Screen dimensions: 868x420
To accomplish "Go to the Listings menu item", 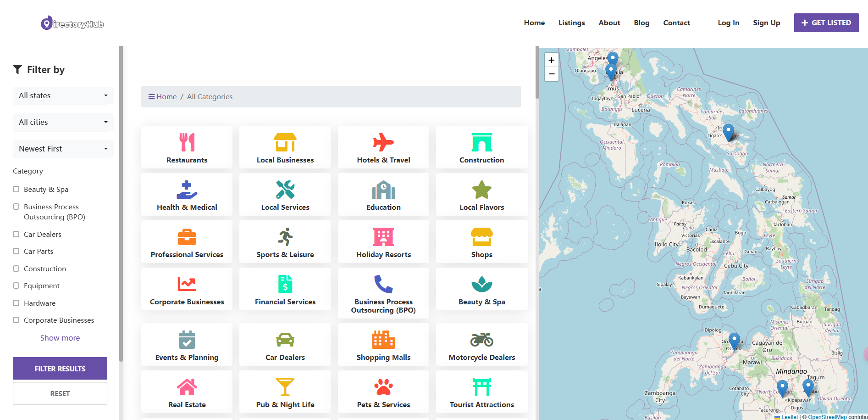I will click(571, 23).
